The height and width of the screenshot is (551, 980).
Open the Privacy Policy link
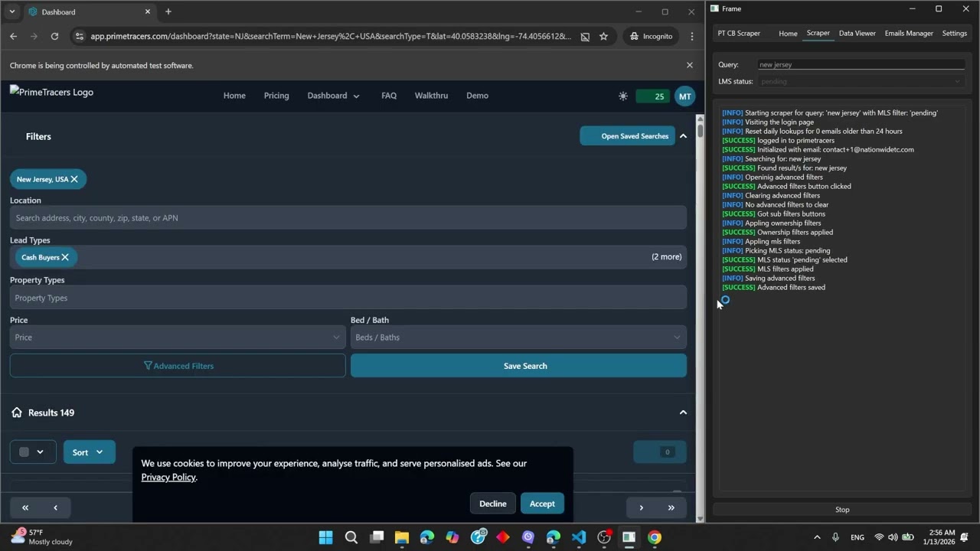coord(168,477)
